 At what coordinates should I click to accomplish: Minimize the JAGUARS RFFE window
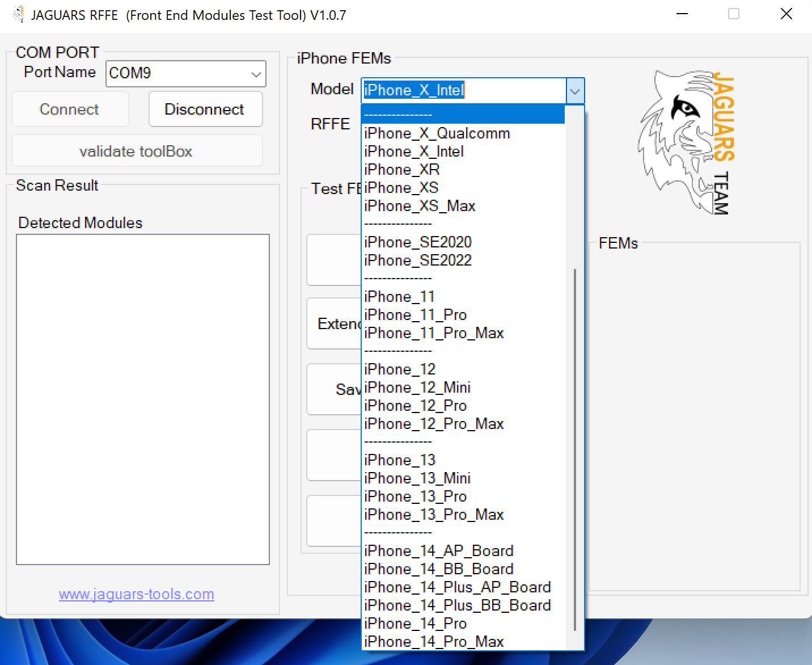[682, 14]
